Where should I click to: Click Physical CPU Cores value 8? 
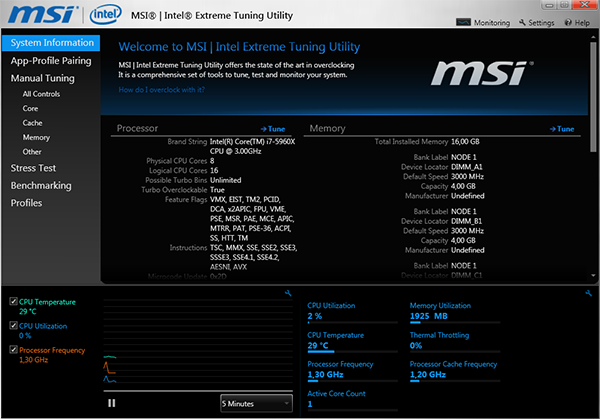click(212, 161)
